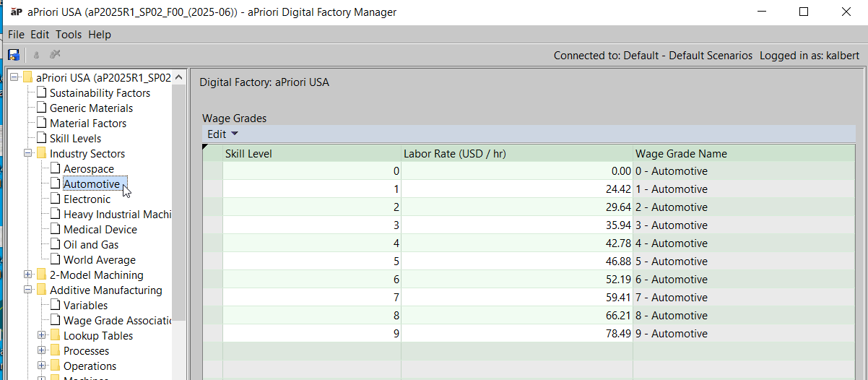The width and height of the screenshot is (868, 380).
Task: Click the tree scrollbar up arrow
Action: tap(179, 77)
